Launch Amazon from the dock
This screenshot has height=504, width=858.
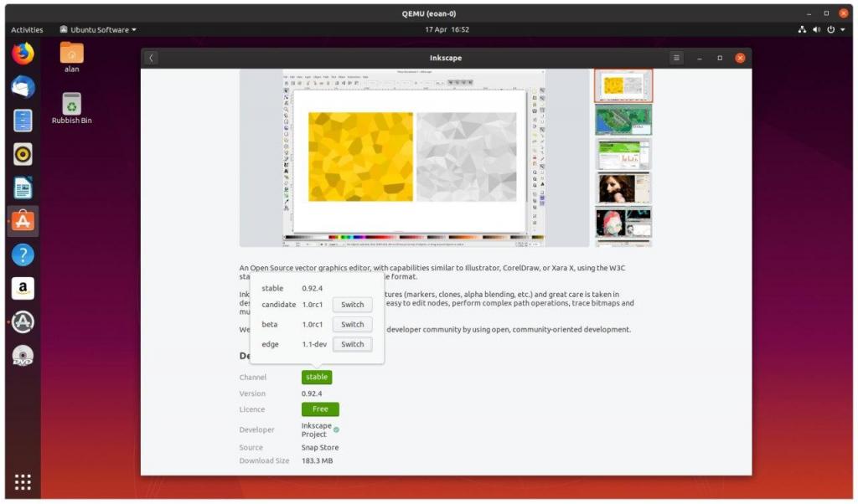click(23, 288)
